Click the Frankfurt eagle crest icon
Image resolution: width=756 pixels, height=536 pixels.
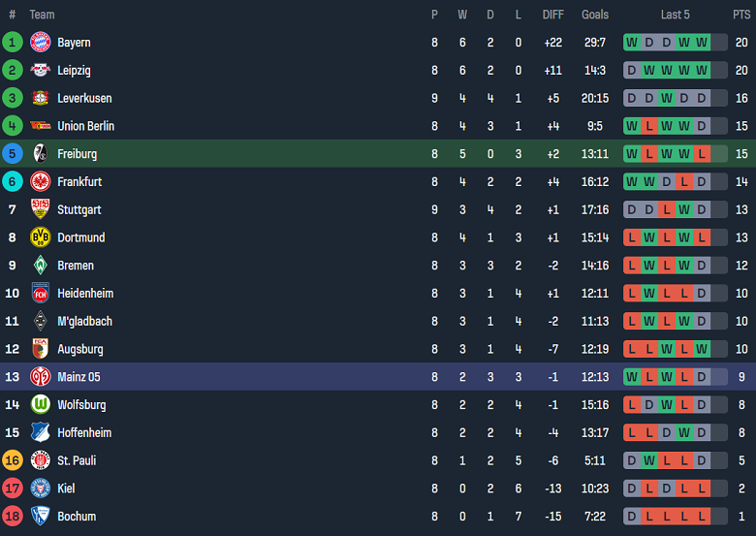click(40, 181)
